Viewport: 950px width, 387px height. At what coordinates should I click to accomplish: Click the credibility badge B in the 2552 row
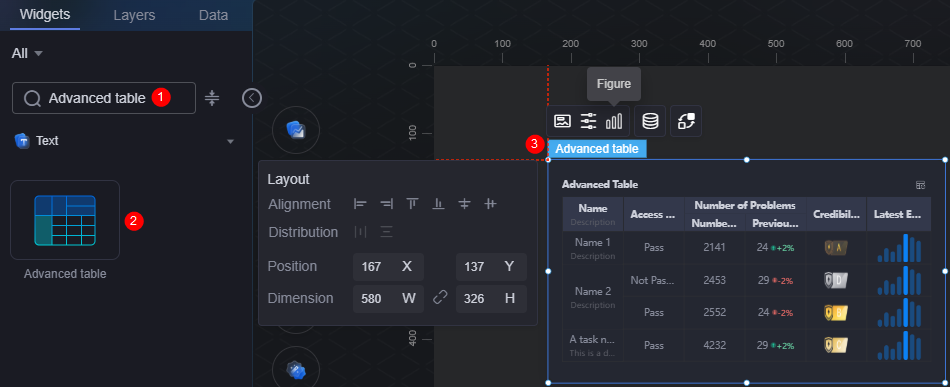coord(836,313)
